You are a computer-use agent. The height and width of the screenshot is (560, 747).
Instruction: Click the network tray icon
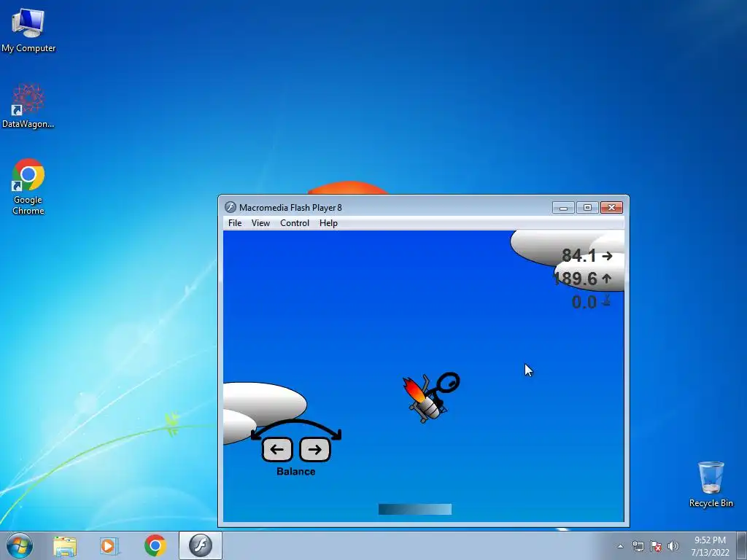(638, 546)
